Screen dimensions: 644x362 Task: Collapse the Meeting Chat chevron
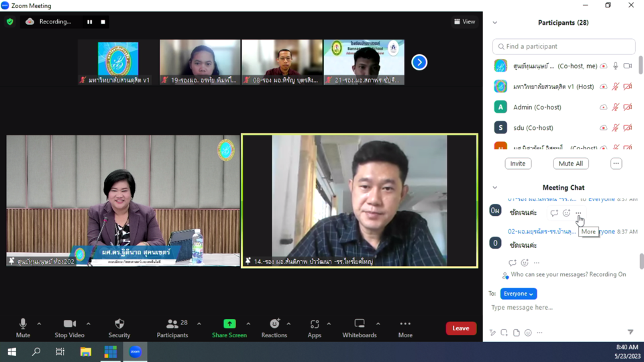495,188
